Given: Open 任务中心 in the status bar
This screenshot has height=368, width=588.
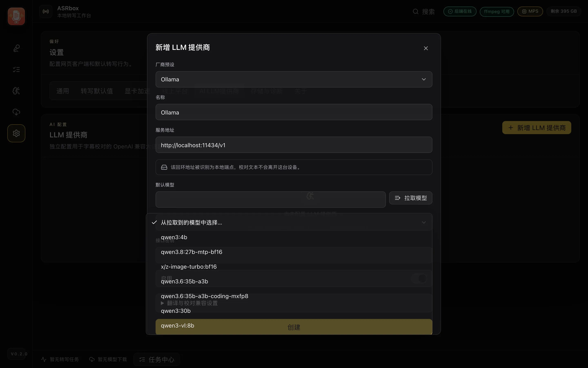Looking at the screenshot, I should click(x=157, y=359).
